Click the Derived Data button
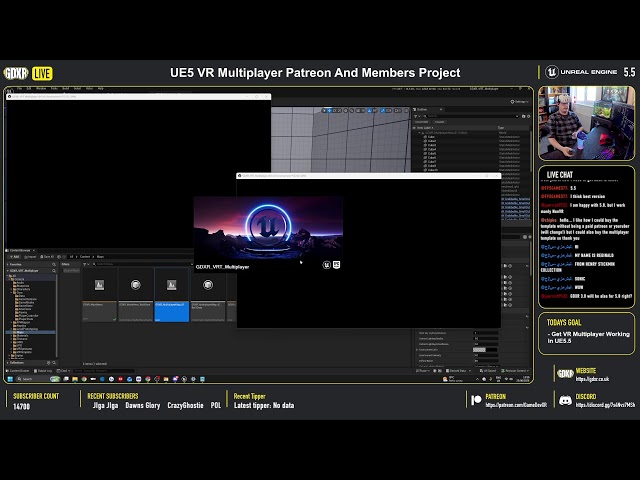 pos(458,371)
